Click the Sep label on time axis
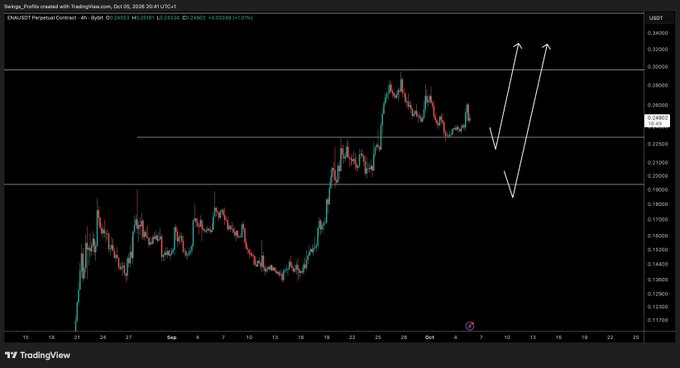680x368 pixels. [x=172, y=337]
